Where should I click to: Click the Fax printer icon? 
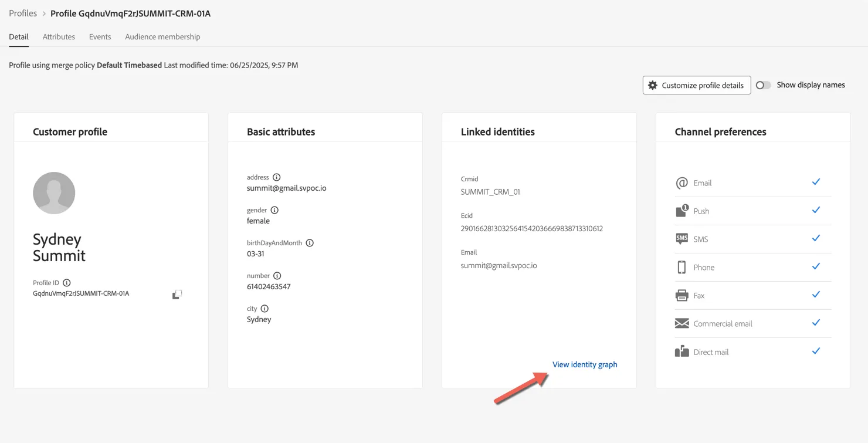click(x=681, y=295)
